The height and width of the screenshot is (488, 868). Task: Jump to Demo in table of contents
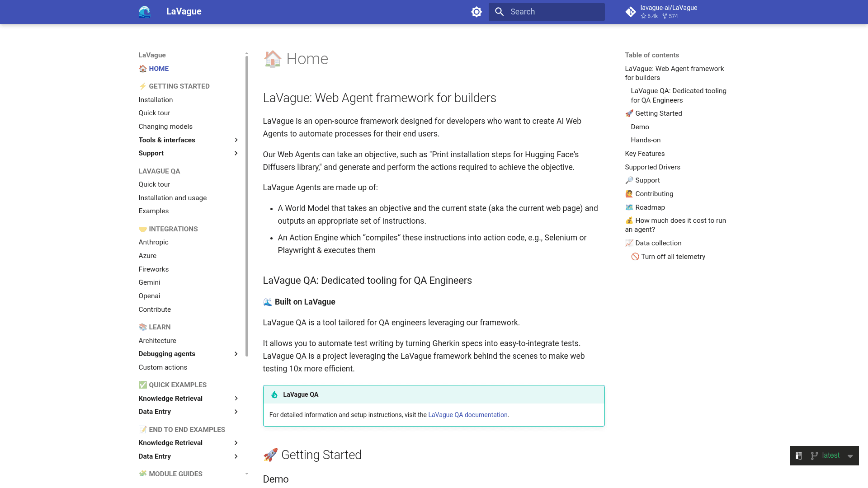tap(640, 127)
